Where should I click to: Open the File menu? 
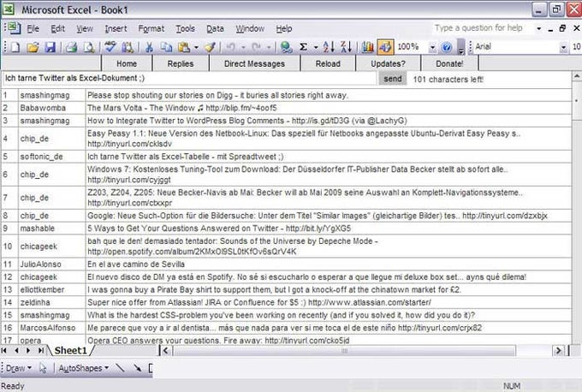pos(33,28)
